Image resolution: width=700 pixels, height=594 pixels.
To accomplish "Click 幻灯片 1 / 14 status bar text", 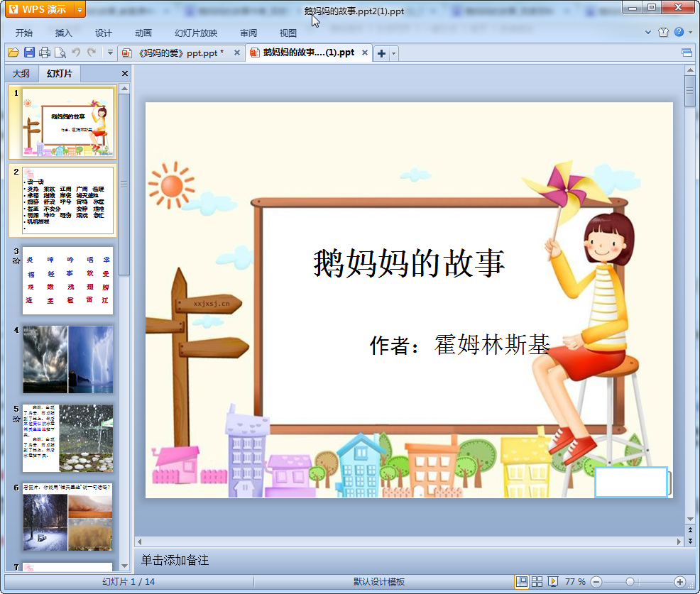I will click(x=128, y=581).
